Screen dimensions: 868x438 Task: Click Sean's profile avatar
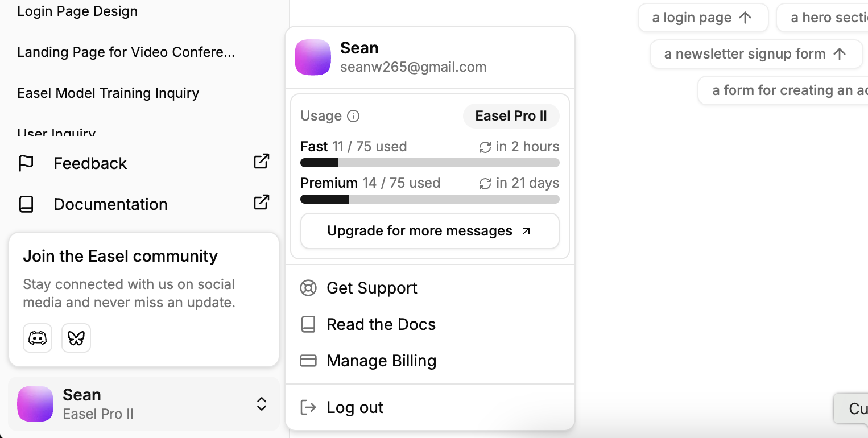coord(313,57)
